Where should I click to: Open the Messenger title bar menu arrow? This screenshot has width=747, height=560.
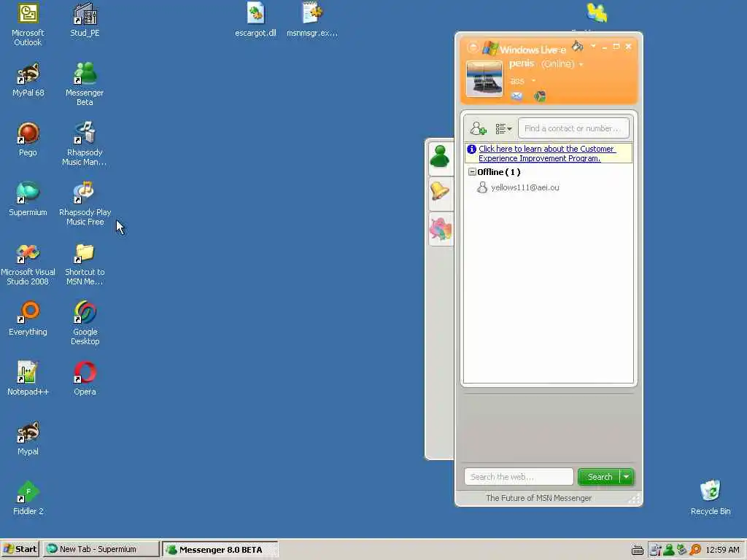pyautogui.click(x=593, y=46)
